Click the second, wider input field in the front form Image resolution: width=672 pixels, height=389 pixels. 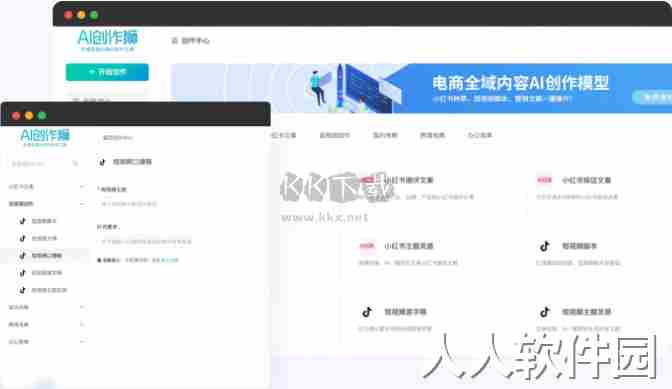click(x=146, y=242)
